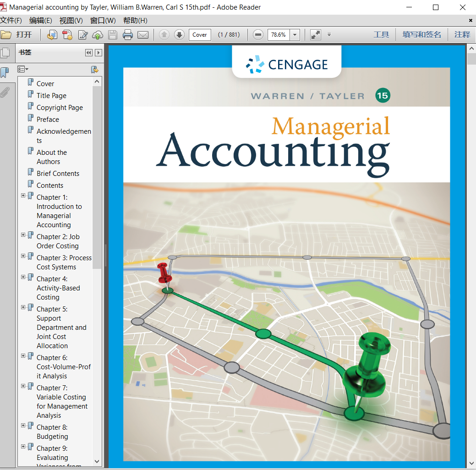Screen dimensions: 476x470
Task: Click the email envelope icon
Action: pos(143,35)
